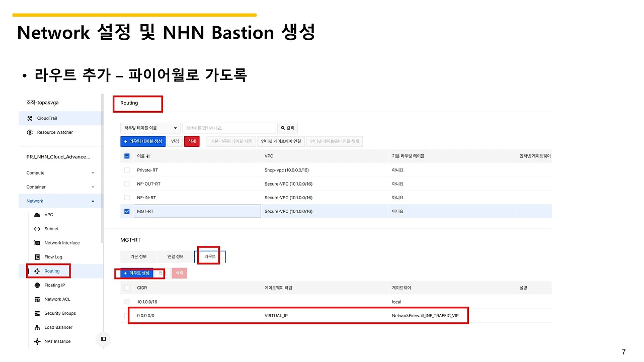Open Resource Watcher from the sidebar
The width and height of the screenshot is (644, 362).
tap(55, 132)
